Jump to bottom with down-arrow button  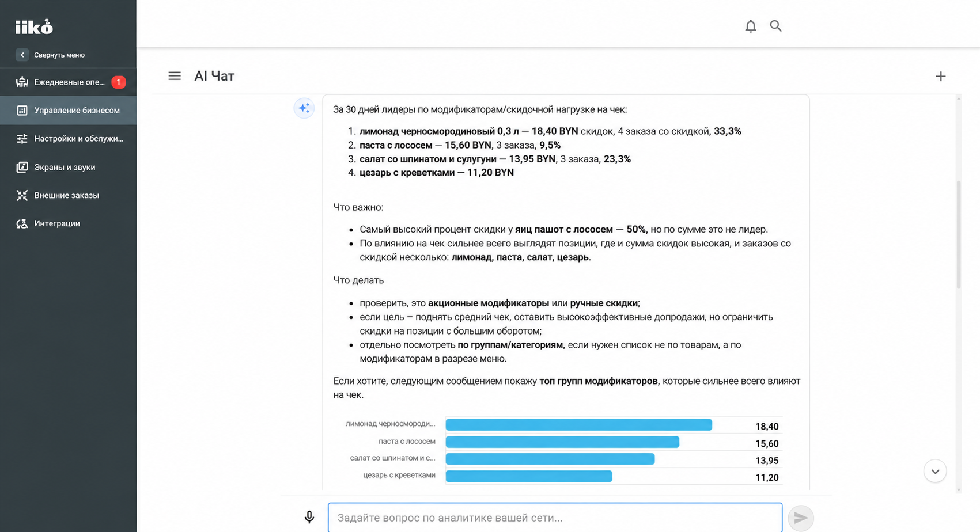[935, 472]
